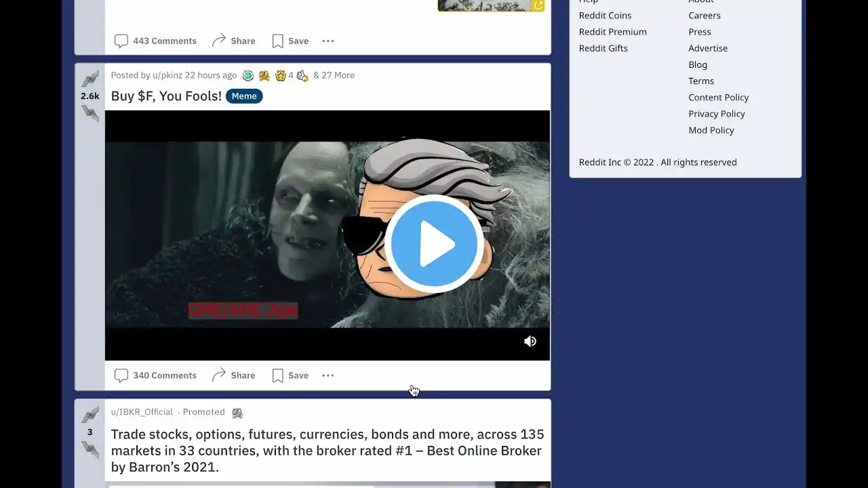This screenshot has width=868, height=488.
Task: View the Privacy Policy
Action: pyautogui.click(x=717, y=114)
